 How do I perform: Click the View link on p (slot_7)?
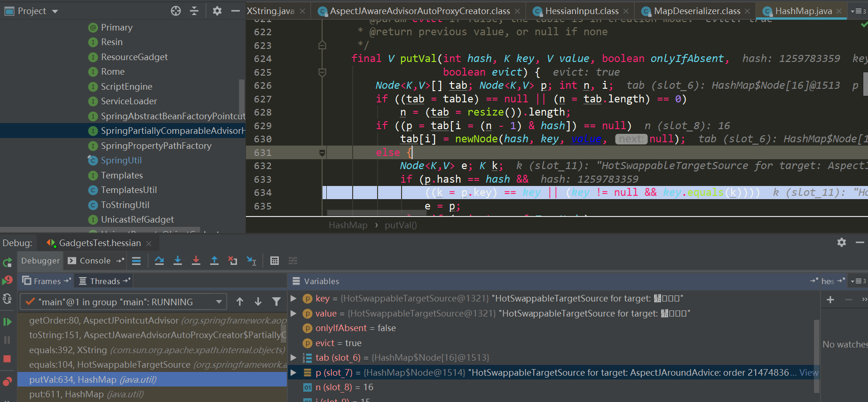[808, 373]
